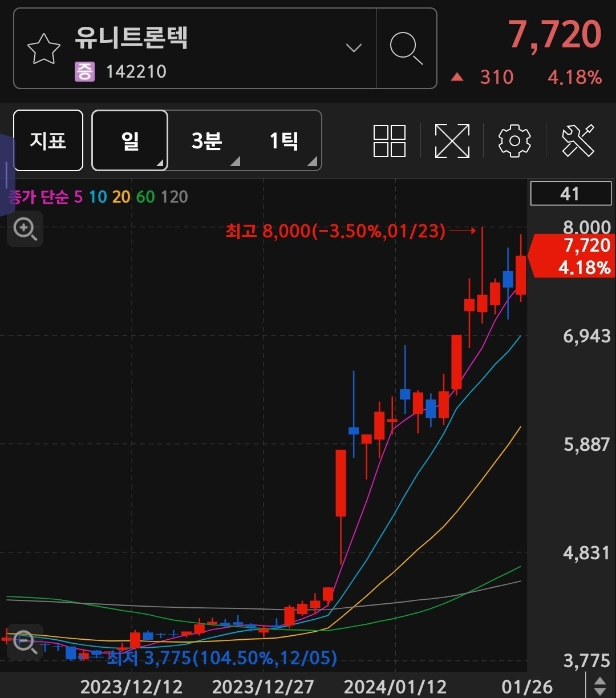
Task: Edit the candle count box showing 41
Action: point(570,194)
